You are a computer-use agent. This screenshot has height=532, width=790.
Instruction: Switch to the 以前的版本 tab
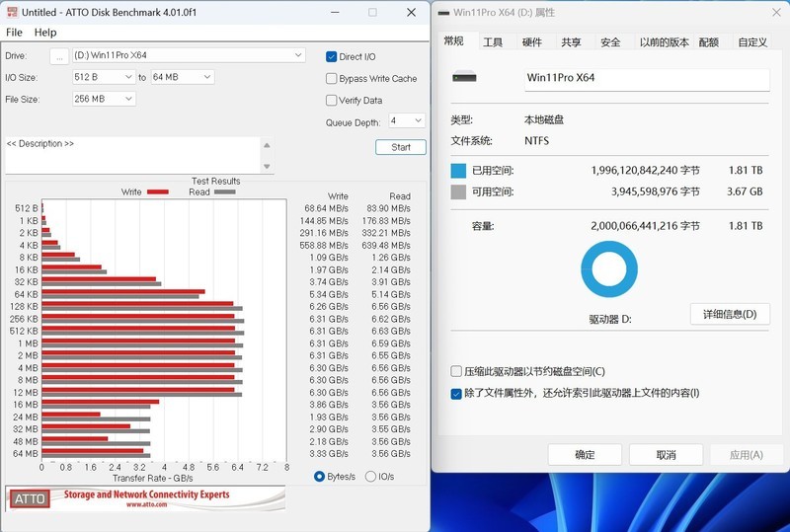click(664, 42)
